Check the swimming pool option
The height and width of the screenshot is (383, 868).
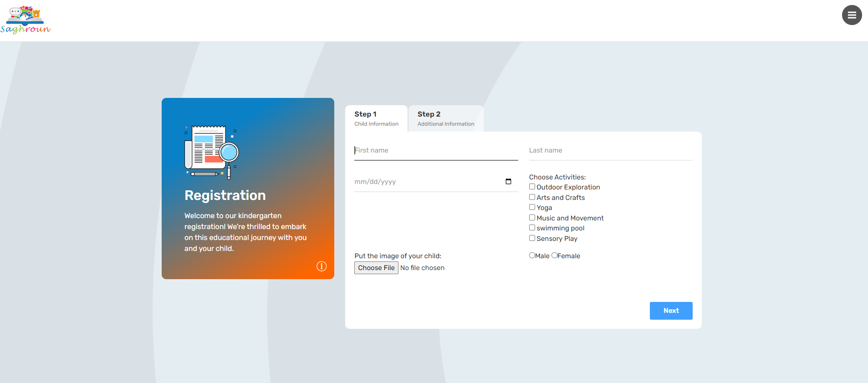[x=532, y=228]
